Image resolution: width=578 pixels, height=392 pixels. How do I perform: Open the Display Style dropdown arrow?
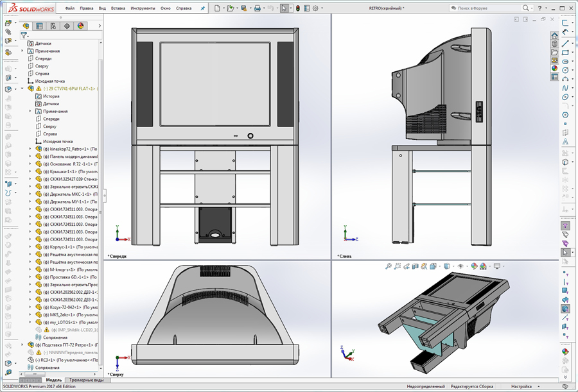tap(454, 264)
